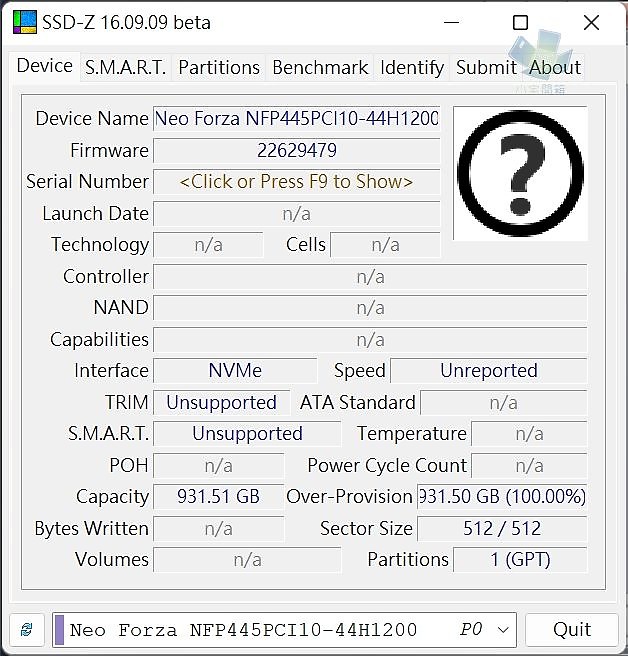
Task: Click the Temperature n/a field
Action: [529, 433]
